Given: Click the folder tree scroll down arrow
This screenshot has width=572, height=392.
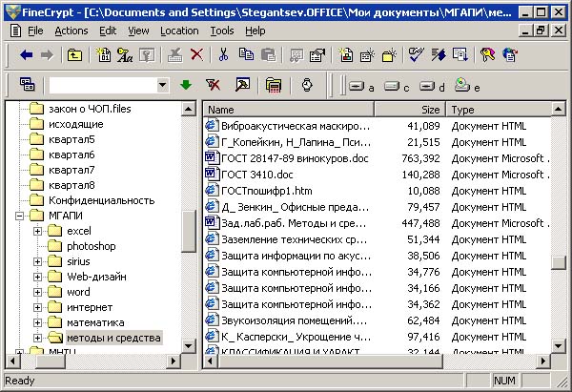Looking at the screenshot, I should click(189, 345).
